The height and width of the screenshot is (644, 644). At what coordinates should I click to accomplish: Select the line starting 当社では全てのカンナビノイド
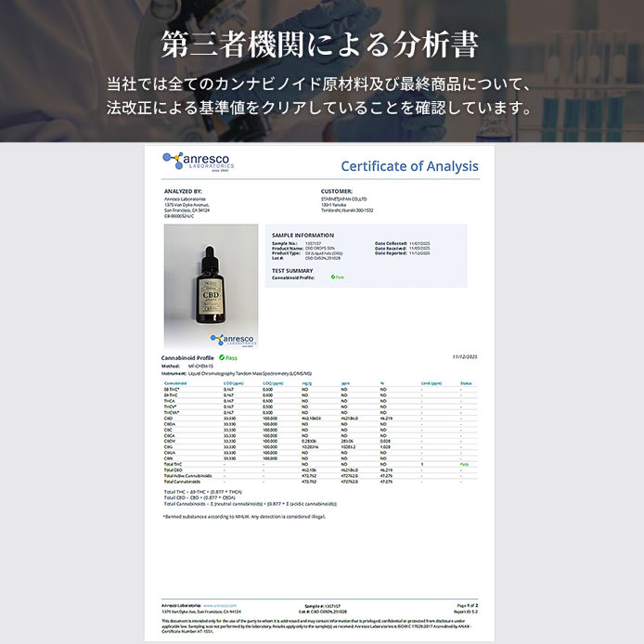(x=319, y=84)
